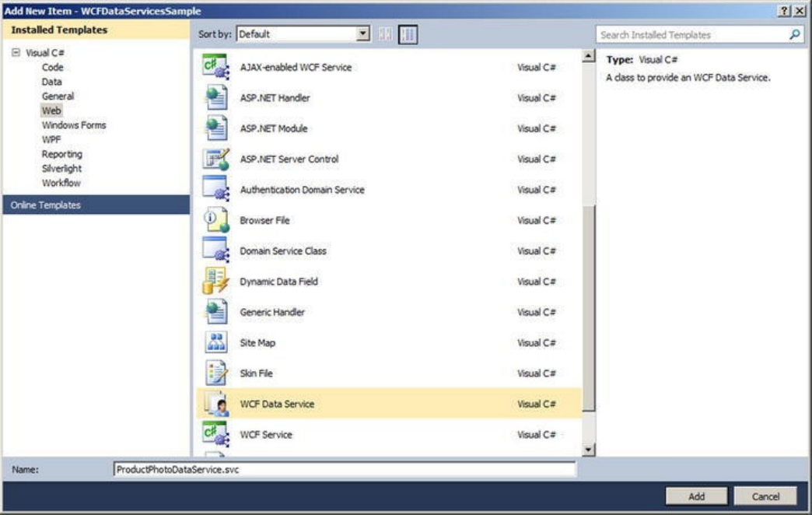812x515 pixels.
Task: Click the WCF Service template icon
Action: (x=216, y=433)
